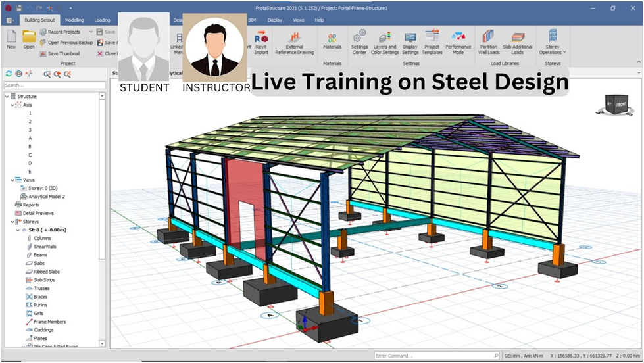
Task: Open Storey Operations dropdown arrow
Action: coord(564,52)
